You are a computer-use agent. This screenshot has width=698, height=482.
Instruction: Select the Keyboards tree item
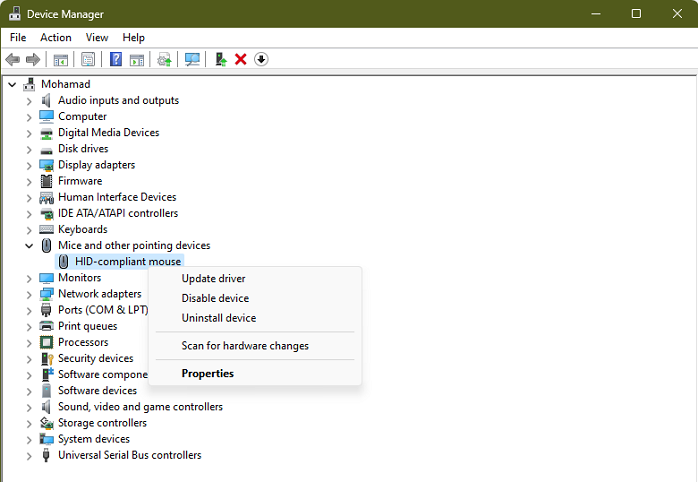click(82, 230)
